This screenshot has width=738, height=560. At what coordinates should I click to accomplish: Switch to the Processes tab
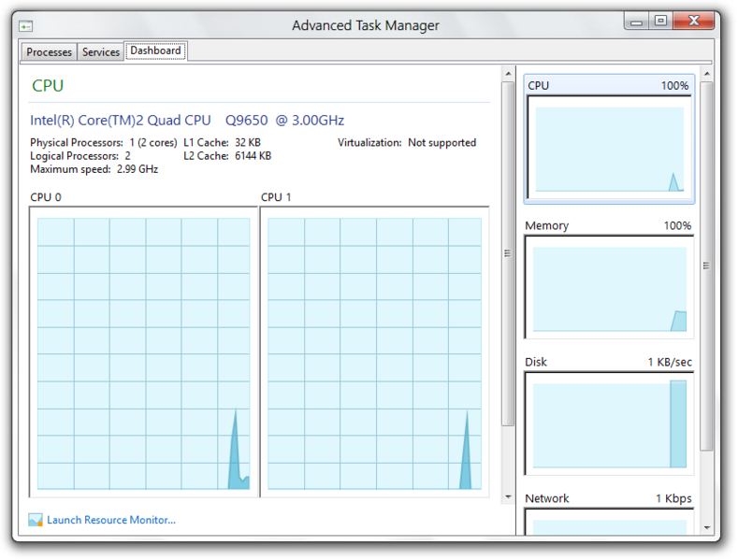49,52
